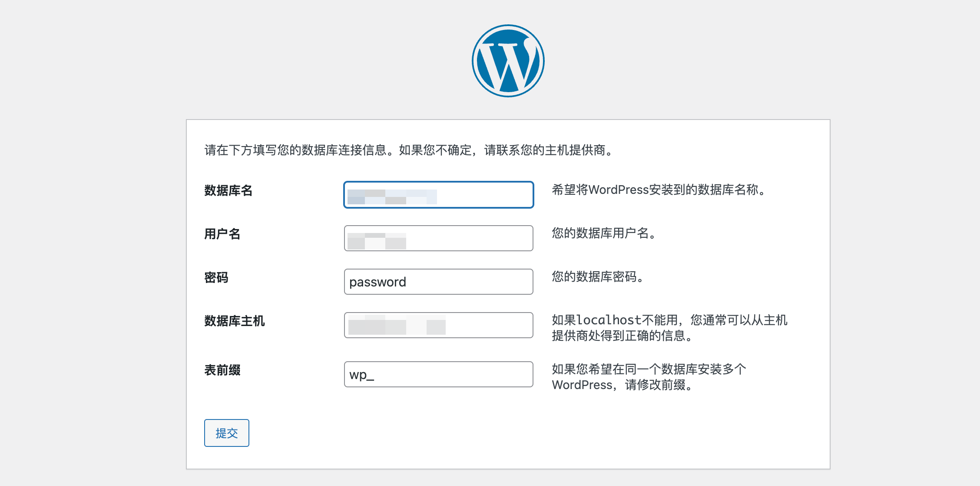Click the 数据库名 label
980x486 pixels.
coord(228,190)
